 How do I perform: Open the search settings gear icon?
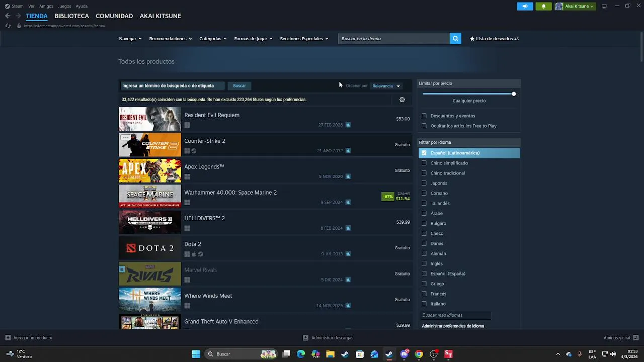(x=402, y=100)
